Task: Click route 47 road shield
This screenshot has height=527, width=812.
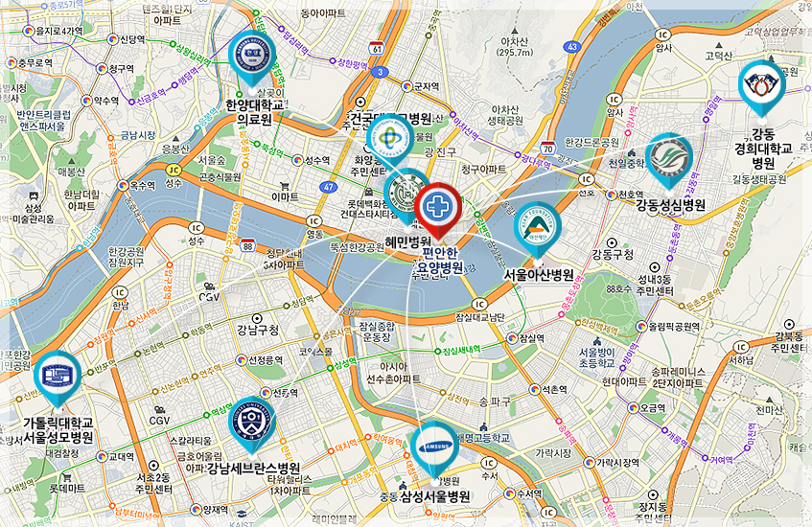Action: 328,187
